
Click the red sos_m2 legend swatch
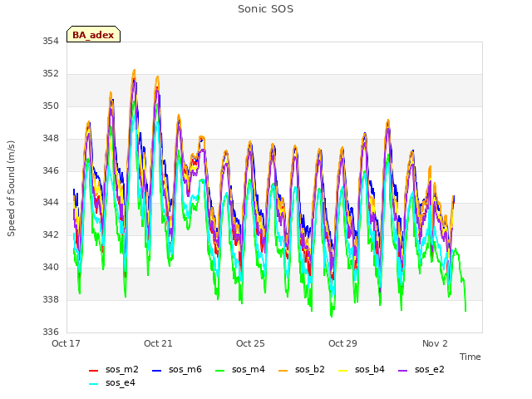93,371
